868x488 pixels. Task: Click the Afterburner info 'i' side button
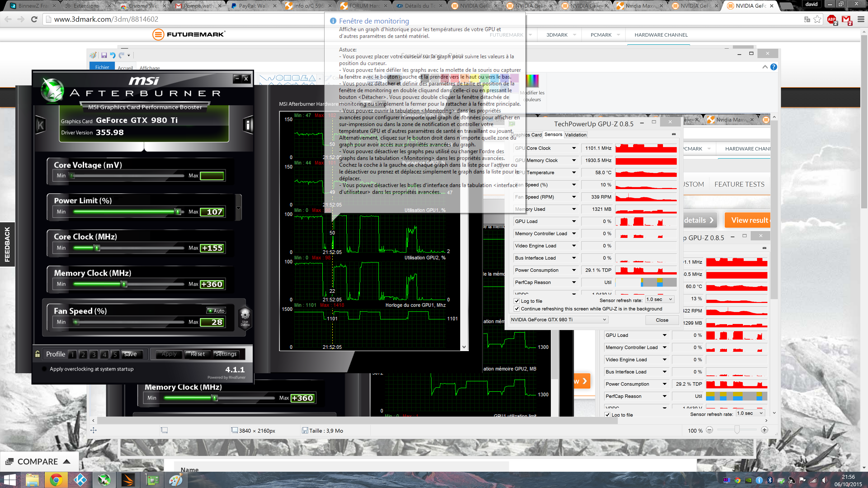(x=248, y=125)
